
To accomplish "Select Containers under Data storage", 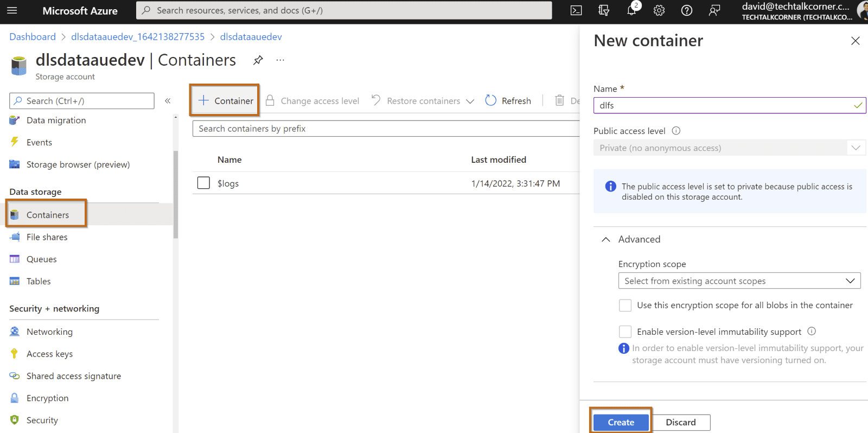I will coord(47,215).
